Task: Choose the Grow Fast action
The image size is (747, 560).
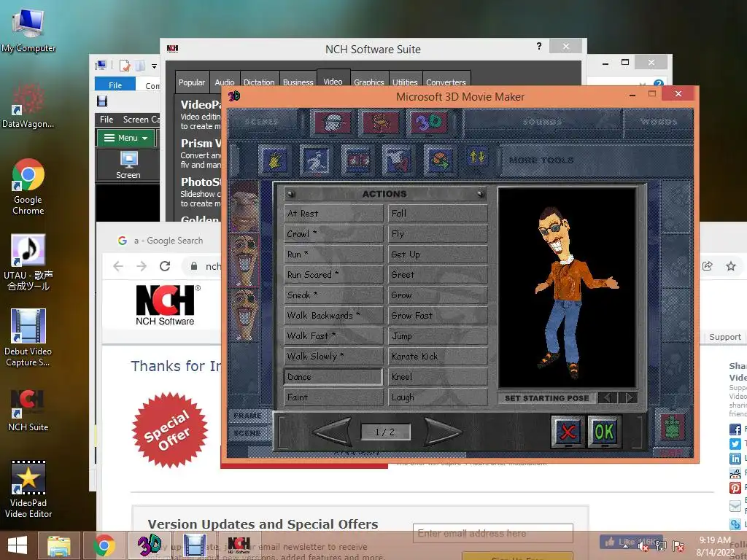Action: click(438, 316)
